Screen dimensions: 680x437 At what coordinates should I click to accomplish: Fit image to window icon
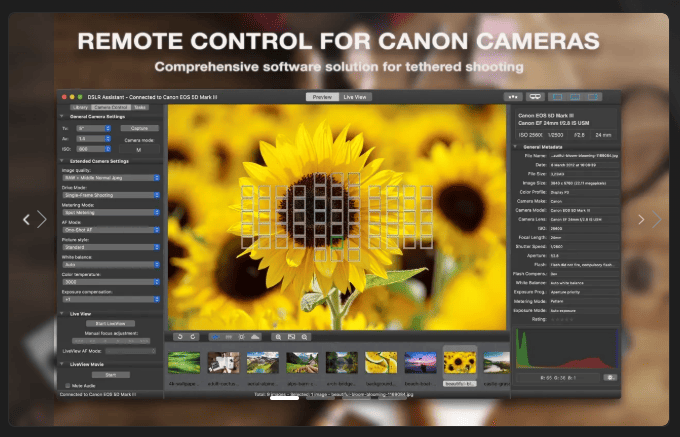point(291,337)
